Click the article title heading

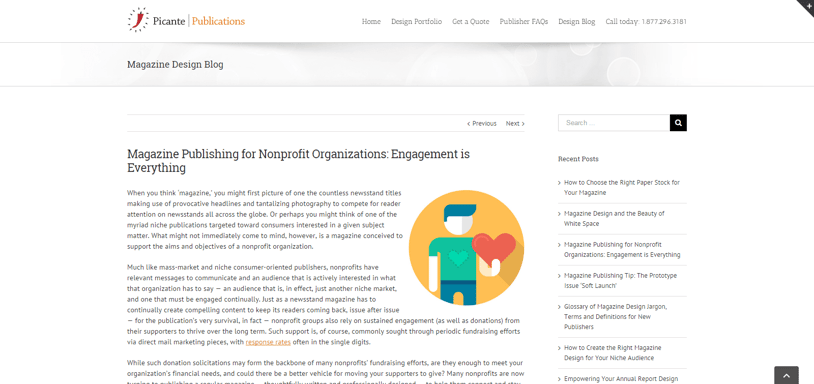pyautogui.click(x=298, y=161)
